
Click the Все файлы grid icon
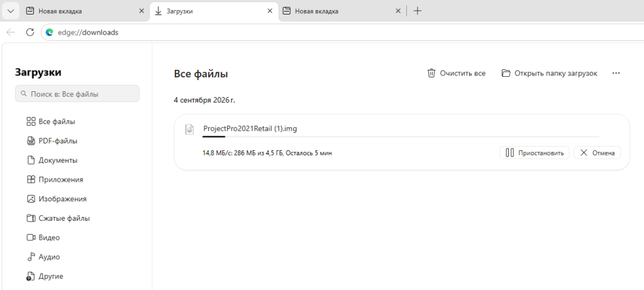(31, 121)
